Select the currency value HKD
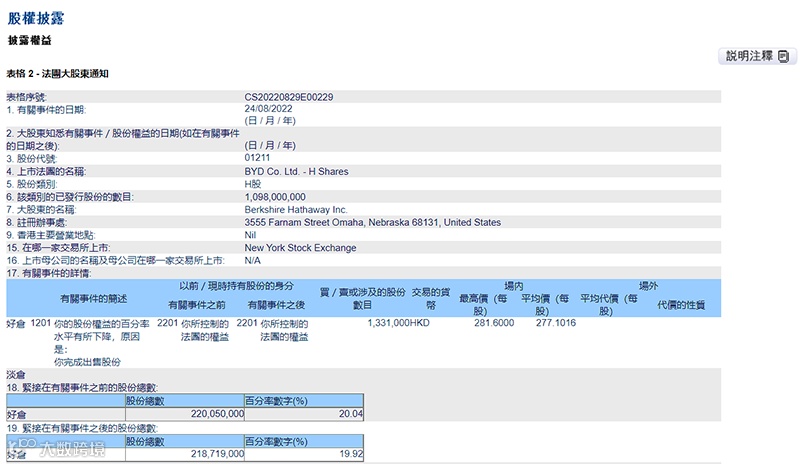Viewport: 800px width, 464px height. 419,323
